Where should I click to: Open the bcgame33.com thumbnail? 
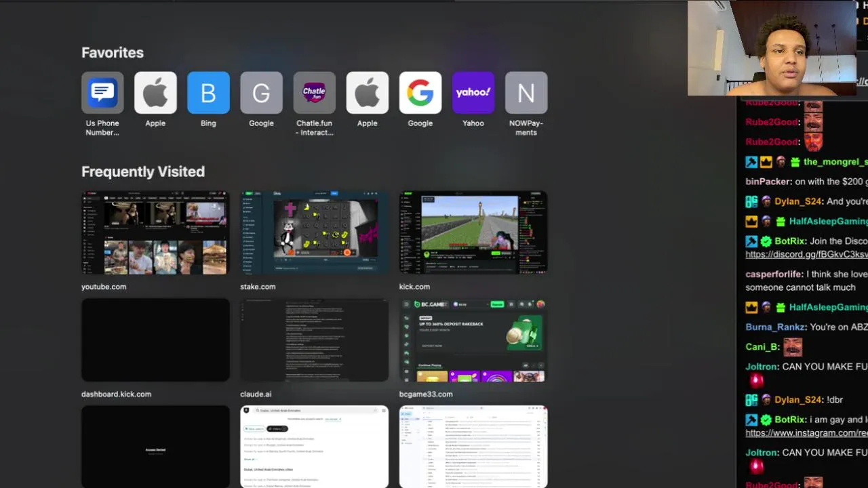point(473,340)
